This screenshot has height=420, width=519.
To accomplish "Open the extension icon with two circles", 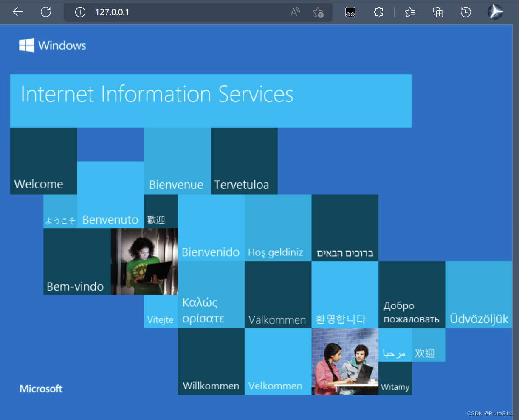I will (x=350, y=12).
